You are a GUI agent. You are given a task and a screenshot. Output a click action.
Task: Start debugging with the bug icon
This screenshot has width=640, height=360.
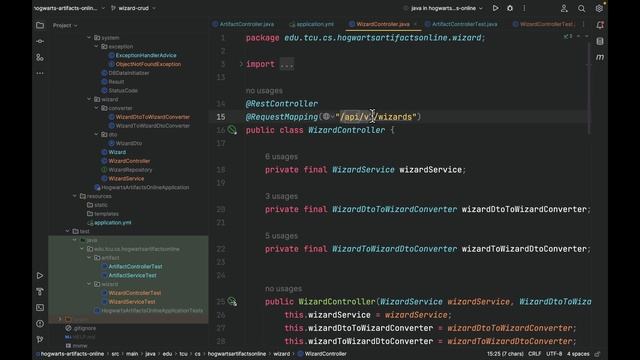(510, 8)
